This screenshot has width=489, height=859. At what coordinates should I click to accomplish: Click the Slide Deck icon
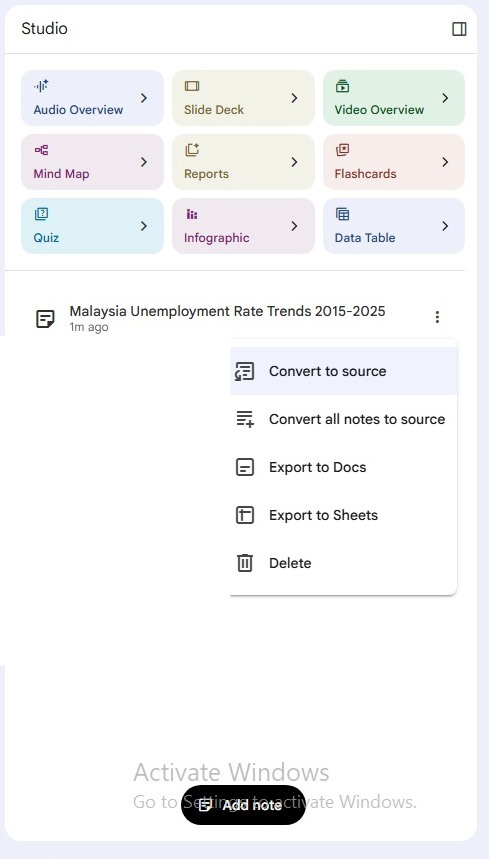coord(192,86)
